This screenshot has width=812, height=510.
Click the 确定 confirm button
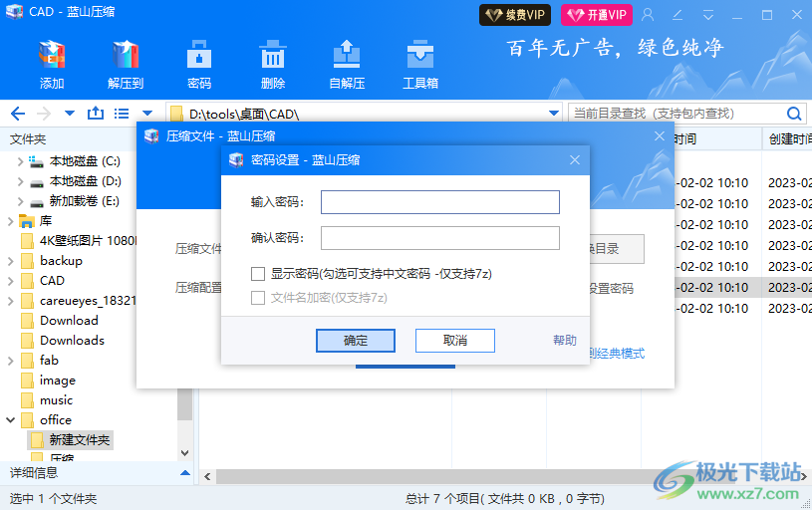click(x=356, y=341)
